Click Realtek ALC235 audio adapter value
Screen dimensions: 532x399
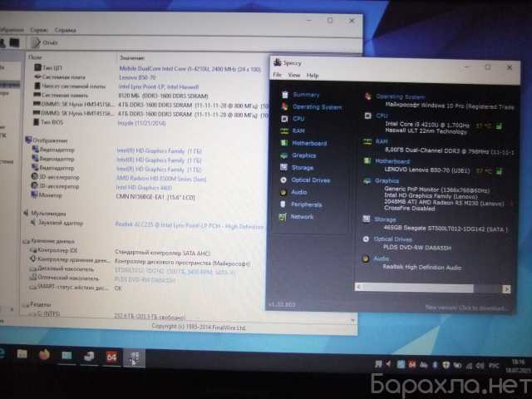coord(190,225)
